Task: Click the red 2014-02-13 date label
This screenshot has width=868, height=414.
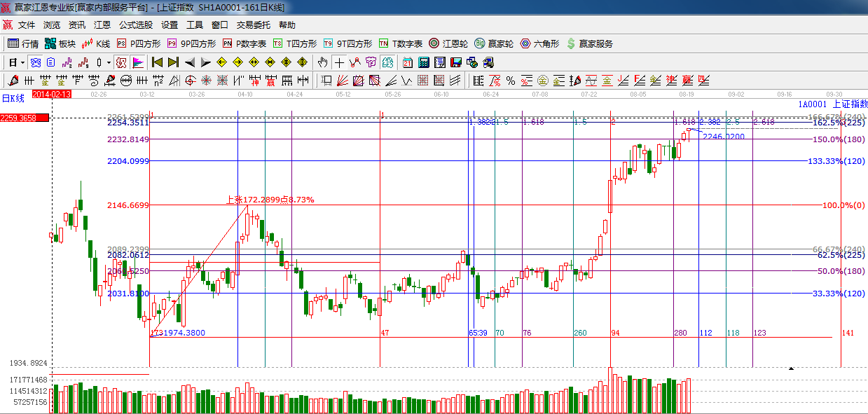Action: click(50, 93)
